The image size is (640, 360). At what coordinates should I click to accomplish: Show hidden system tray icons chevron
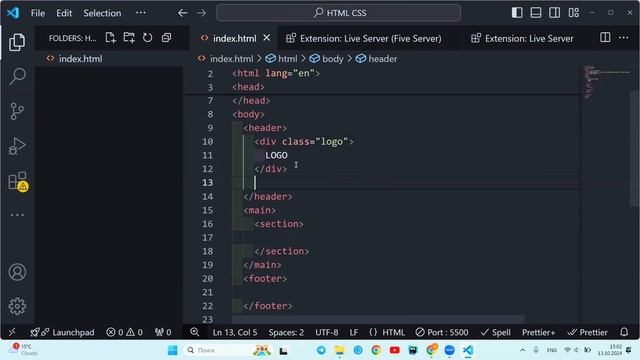(522, 350)
